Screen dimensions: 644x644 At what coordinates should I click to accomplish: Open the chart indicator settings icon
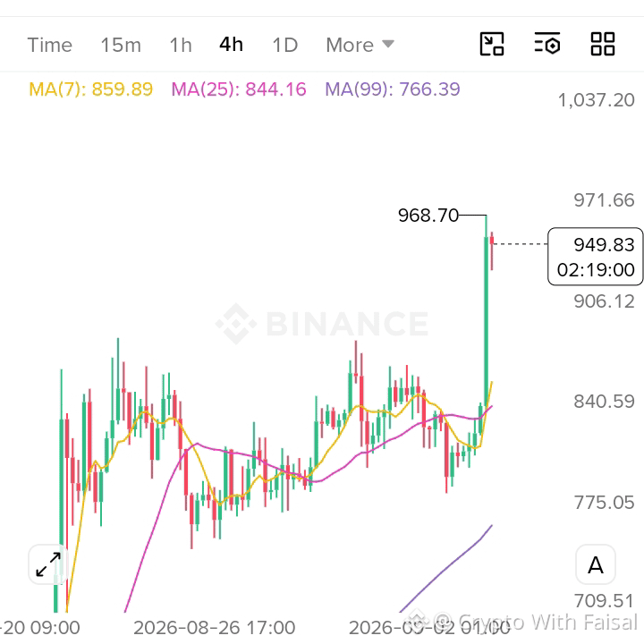pyautogui.click(x=547, y=44)
